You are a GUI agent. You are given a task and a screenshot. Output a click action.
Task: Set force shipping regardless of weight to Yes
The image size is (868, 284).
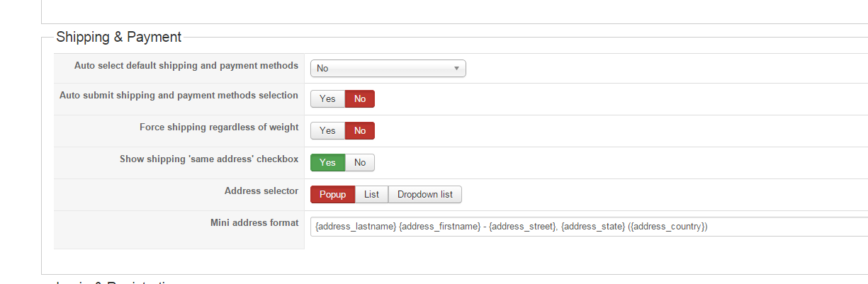327,131
